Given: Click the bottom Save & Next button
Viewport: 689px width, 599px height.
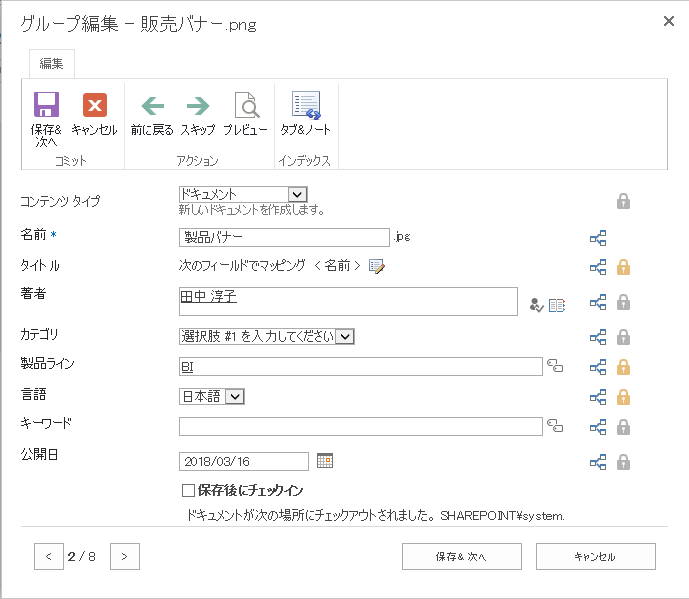Looking at the screenshot, I should point(462,557).
